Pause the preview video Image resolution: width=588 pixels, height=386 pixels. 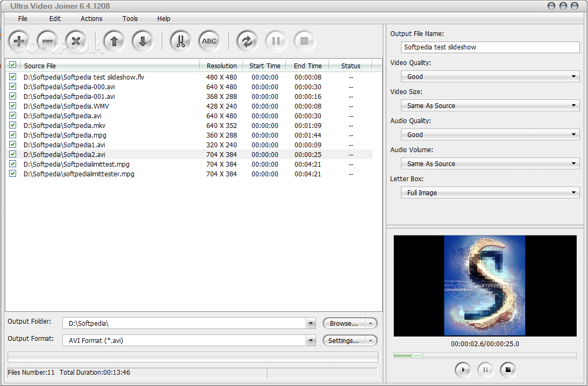pyautogui.click(x=485, y=369)
